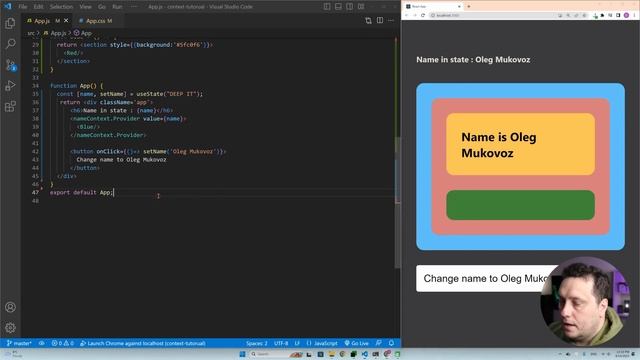Click the Windows Start button
640x360 pixels.
tap(242, 354)
